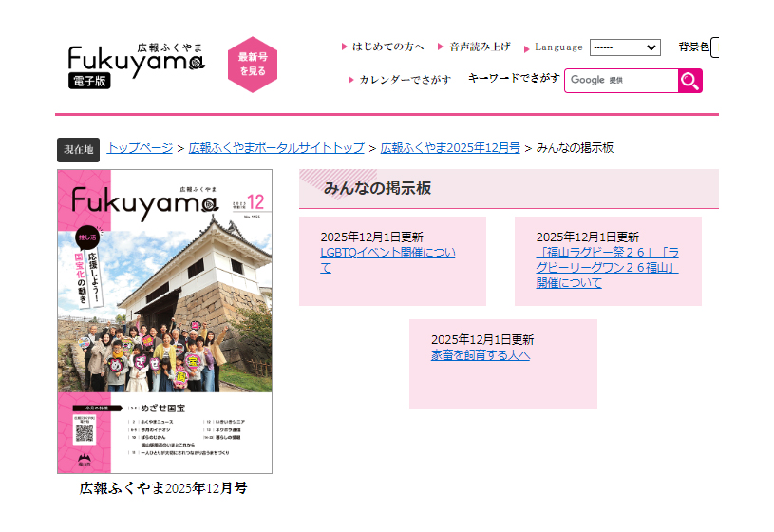Open 家畜を飼育する人へ article link
This screenshot has width=774, height=532.
[x=480, y=355]
